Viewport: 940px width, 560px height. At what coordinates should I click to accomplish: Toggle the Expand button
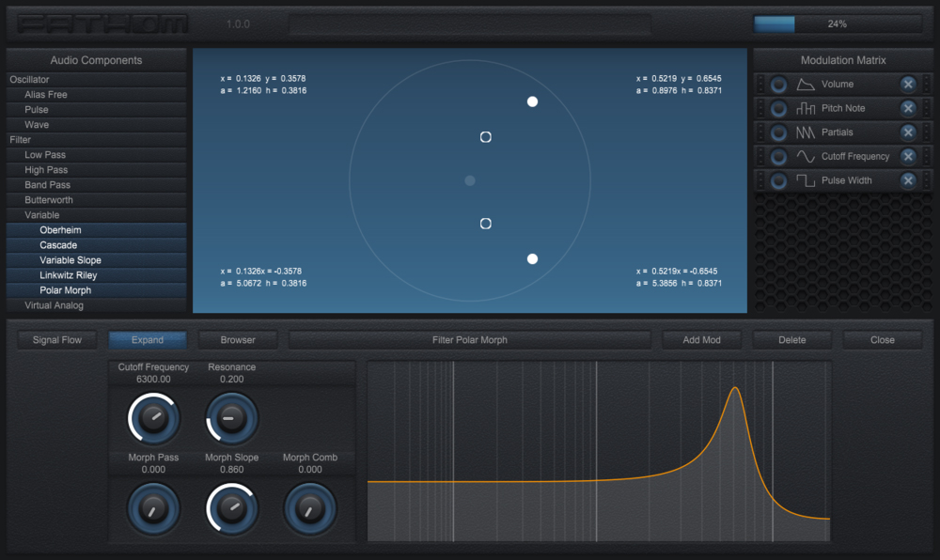click(148, 339)
